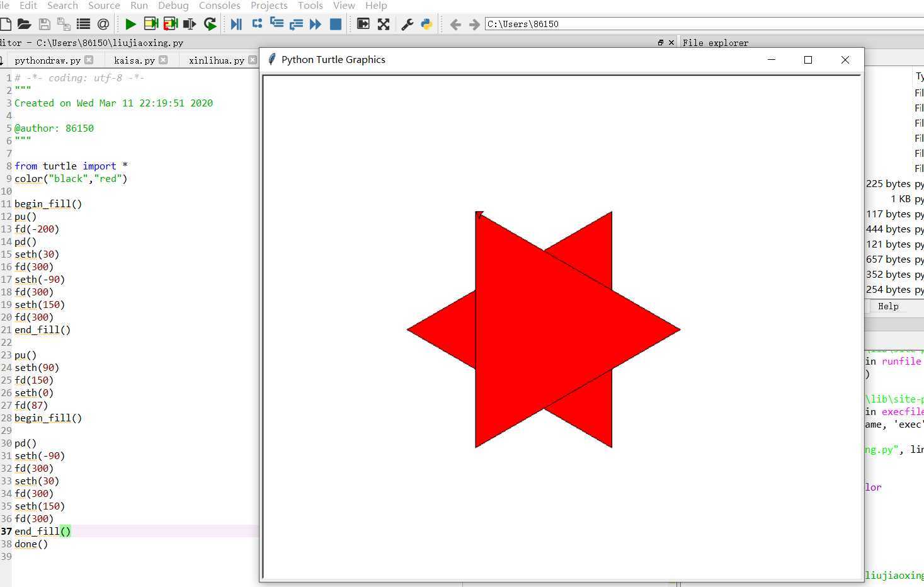This screenshot has width=924, height=587.
Task: Maximize the Python Turtle Graphics window
Action: (808, 60)
